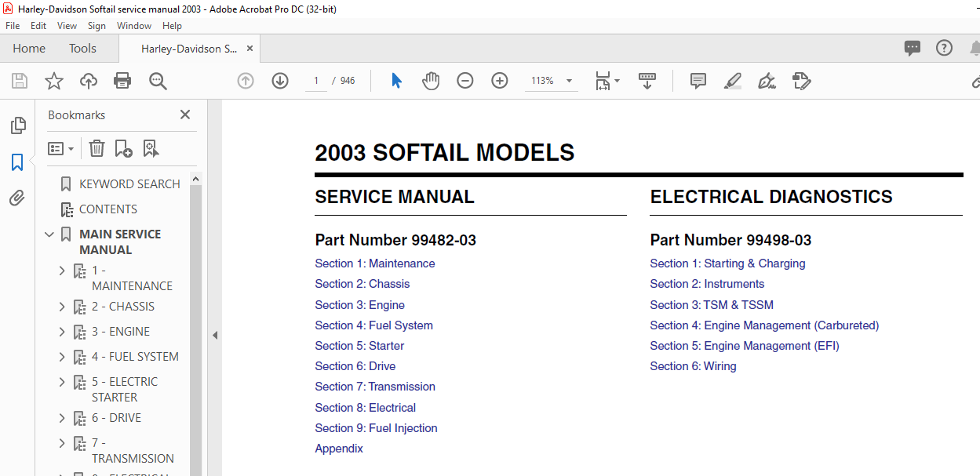Expand the 5 - ELECTRIC STARTER bookmark
The height and width of the screenshot is (476, 980).
[x=62, y=382]
